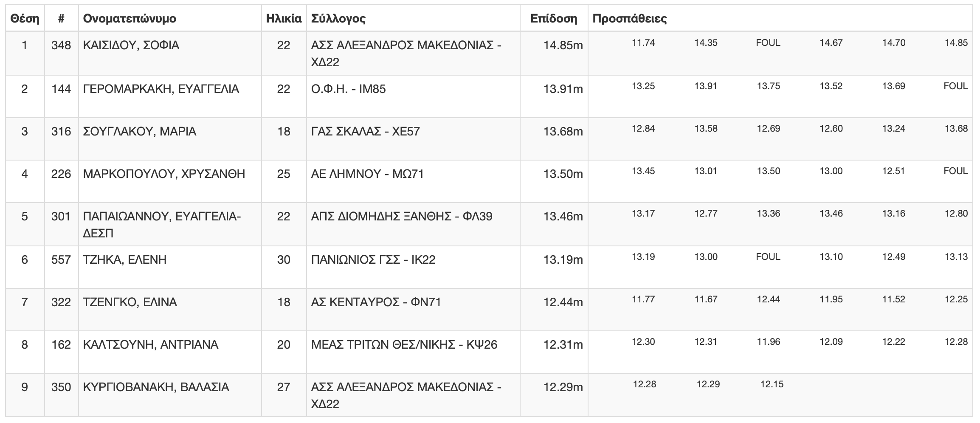This screenshot has width=980, height=423.
Task: Select athlete name ΚΑΙΣΙΔΟΥ, ΣΟΦΙΑ
Action: tap(131, 45)
